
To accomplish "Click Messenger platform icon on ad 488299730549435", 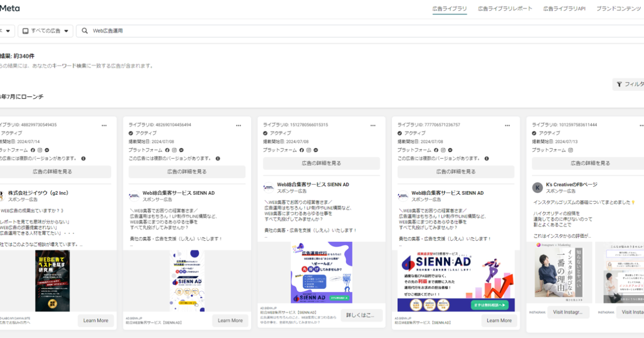I will [47, 150].
